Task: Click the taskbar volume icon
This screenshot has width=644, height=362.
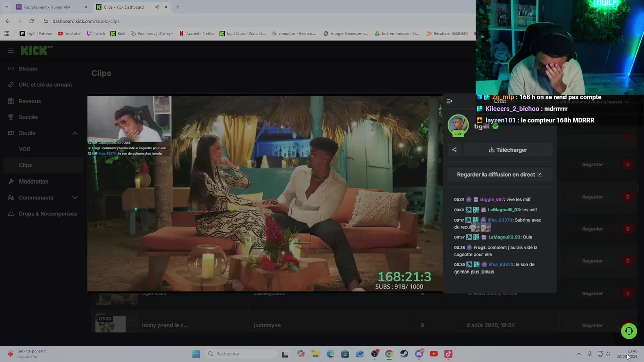Action: pos(608,354)
